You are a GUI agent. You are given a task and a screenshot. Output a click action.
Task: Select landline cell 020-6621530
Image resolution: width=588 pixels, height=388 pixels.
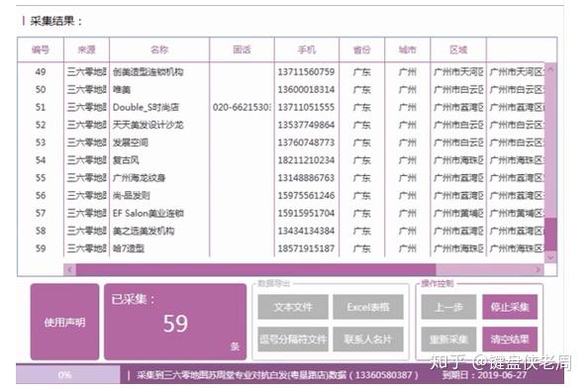tap(242, 107)
